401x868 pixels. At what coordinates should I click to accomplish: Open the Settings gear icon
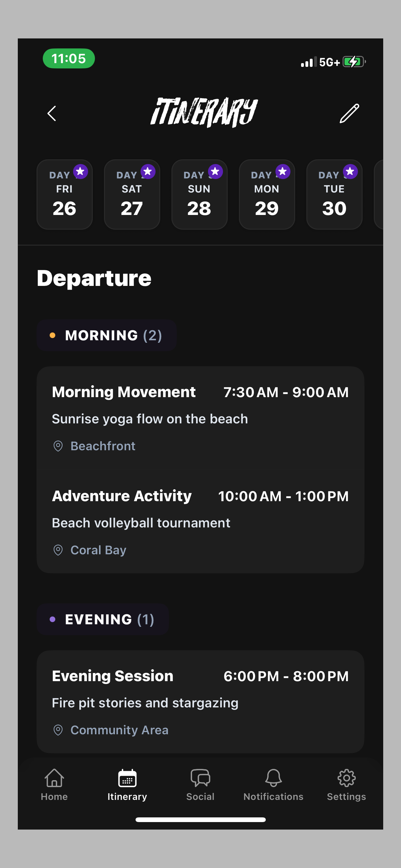[x=346, y=778]
